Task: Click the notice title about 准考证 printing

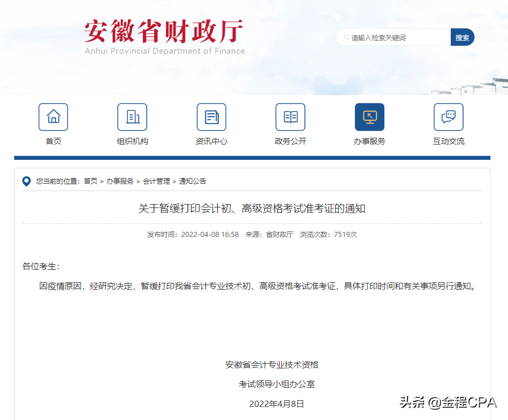Action: 254,207
